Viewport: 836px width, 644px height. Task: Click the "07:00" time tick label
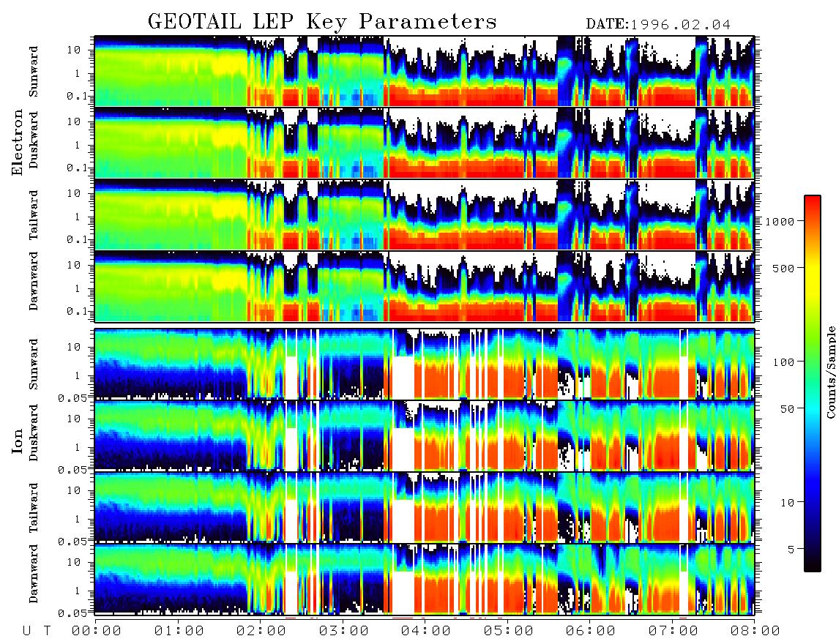673,632
